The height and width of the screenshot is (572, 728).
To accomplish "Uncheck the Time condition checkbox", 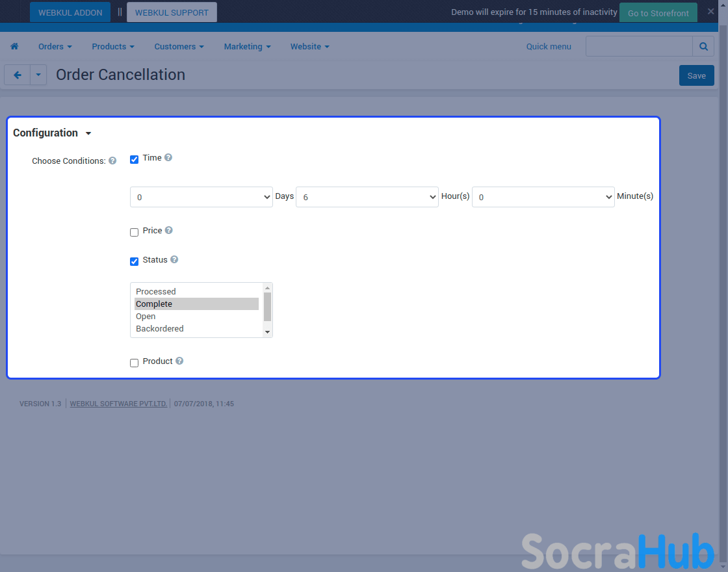I will tap(135, 159).
